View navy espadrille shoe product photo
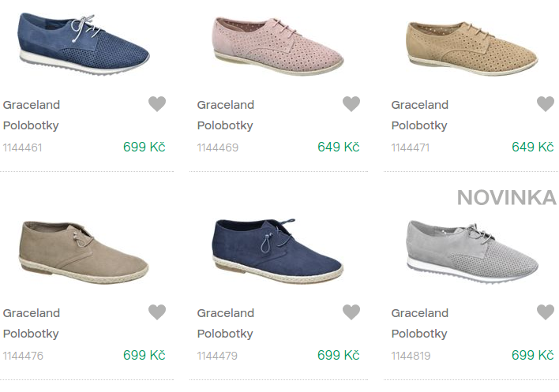 coord(277,251)
